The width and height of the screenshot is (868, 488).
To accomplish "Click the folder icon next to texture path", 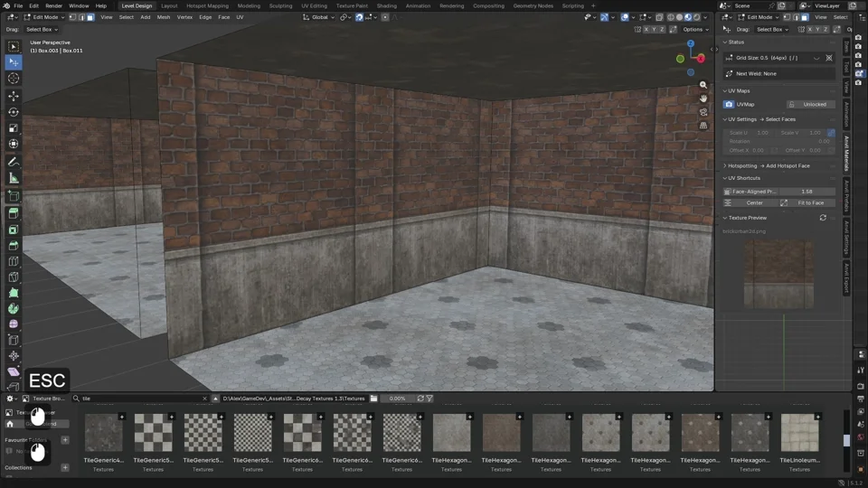I will click(373, 399).
